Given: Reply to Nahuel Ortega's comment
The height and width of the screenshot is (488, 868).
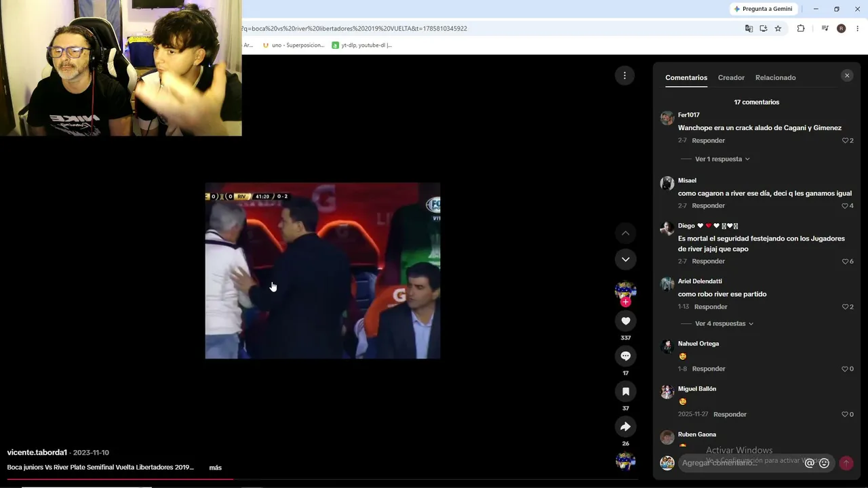Looking at the screenshot, I should 709,369.
